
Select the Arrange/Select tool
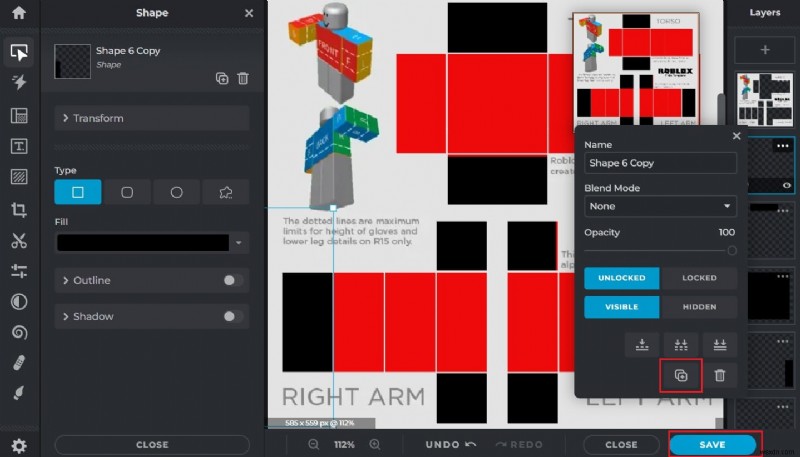pyautogui.click(x=19, y=52)
